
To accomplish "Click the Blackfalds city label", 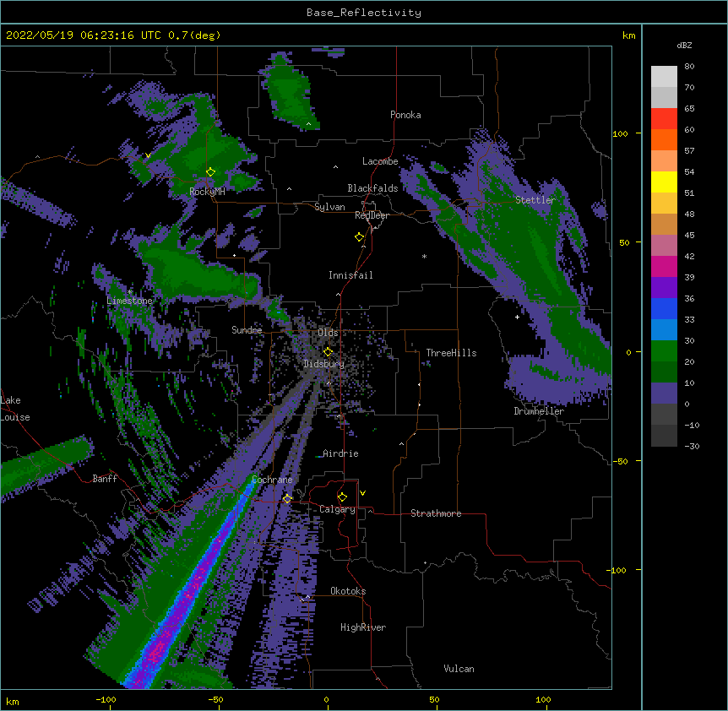I will tap(372, 188).
